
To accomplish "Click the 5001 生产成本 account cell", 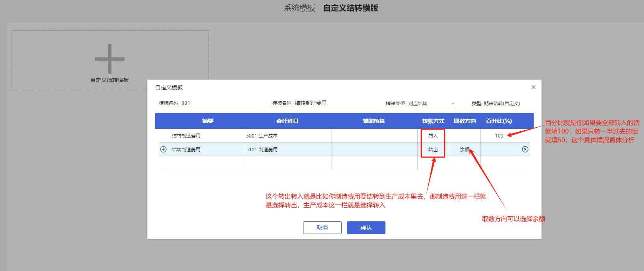I will click(x=288, y=135).
